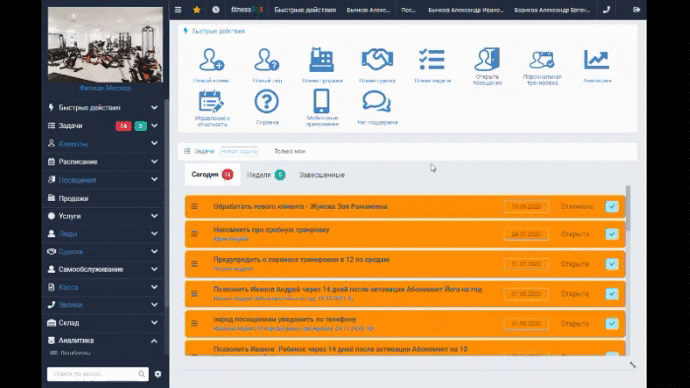This screenshot has width=690, height=388.
Task: Click the new client person-plus icon
Action: point(212,60)
